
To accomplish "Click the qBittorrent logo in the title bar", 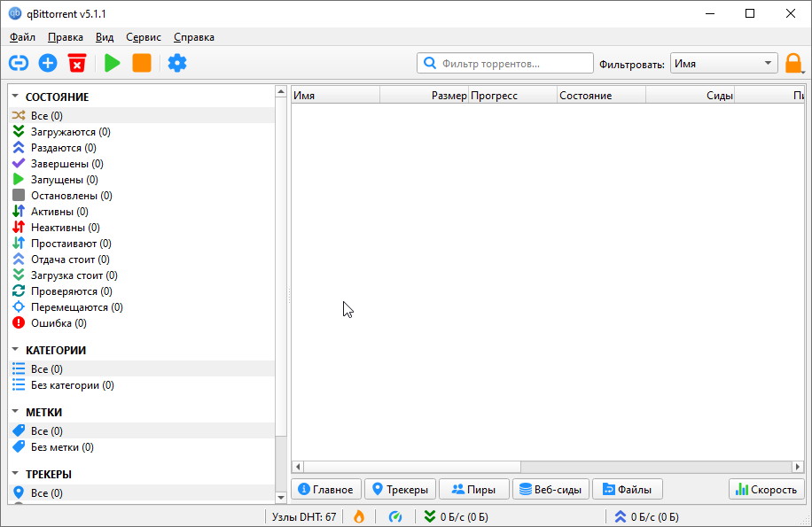I will pyautogui.click(x=15, y=13).
